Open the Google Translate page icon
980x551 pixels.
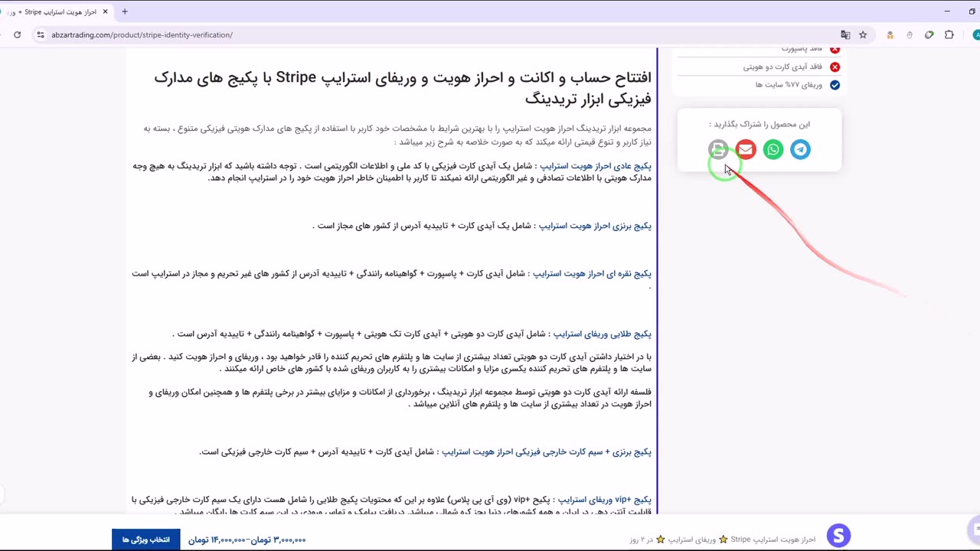tap(845, 34)
